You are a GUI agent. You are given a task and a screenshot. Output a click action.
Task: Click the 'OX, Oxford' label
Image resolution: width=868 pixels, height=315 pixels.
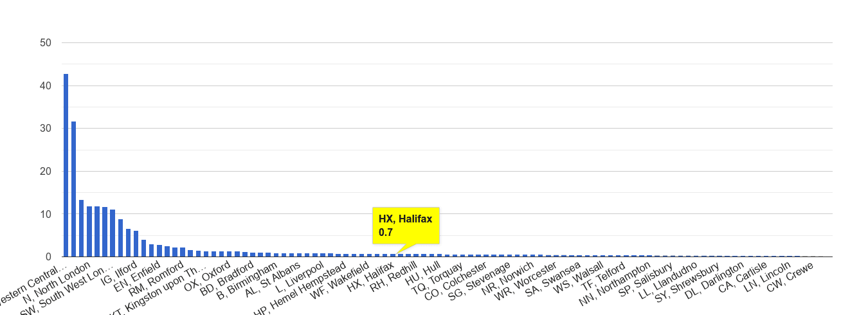pos(206,276)
